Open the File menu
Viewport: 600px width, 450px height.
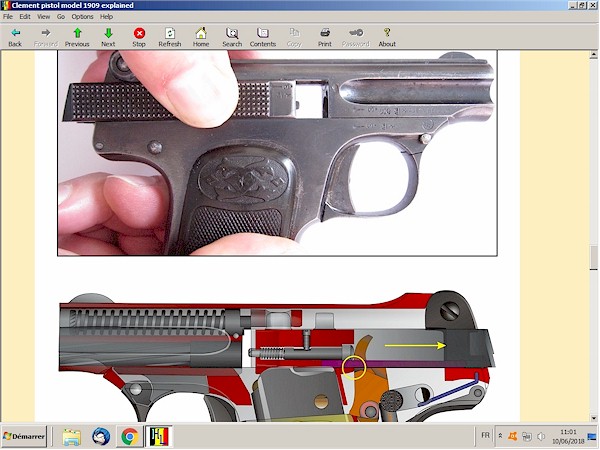[8, 16]
